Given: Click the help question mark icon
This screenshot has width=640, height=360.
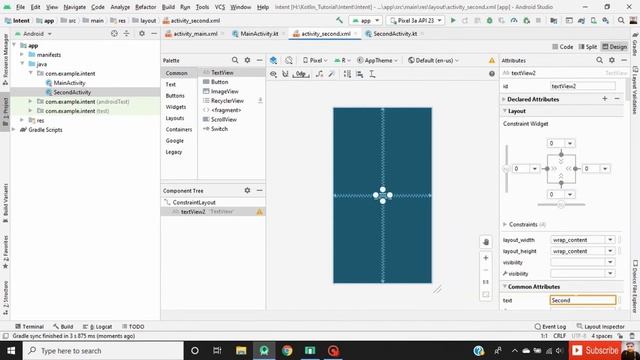Looking at the screenshot, I should point(492,74).
